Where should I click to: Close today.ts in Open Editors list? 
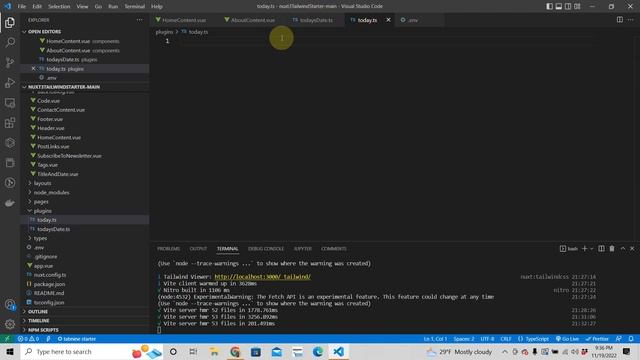[x=33, y=69]
